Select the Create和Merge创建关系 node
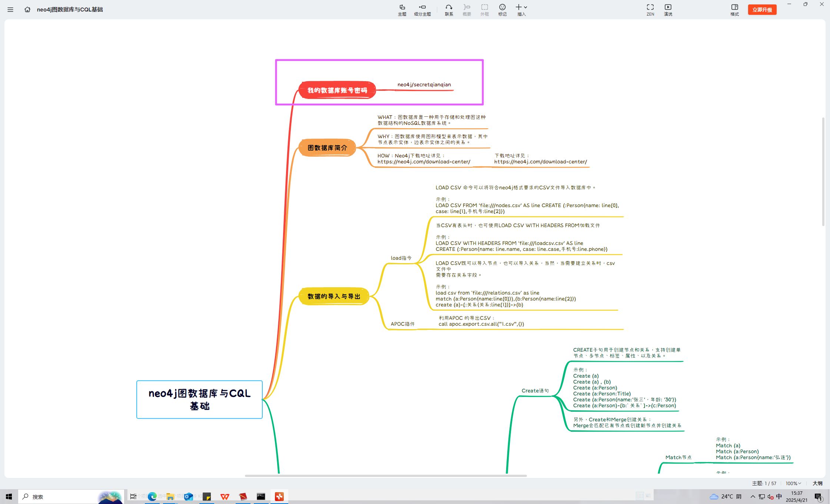Image resolution: width=830 pixels, height=504 pixels. tap(627, 422)
